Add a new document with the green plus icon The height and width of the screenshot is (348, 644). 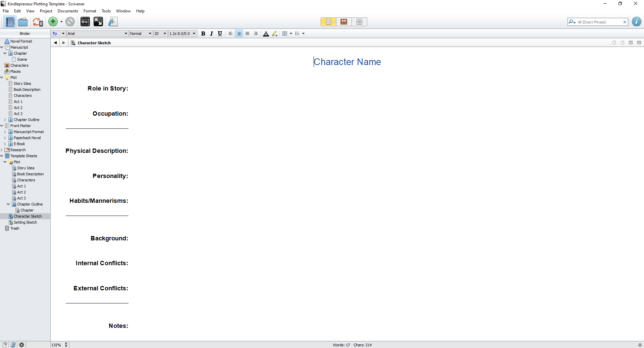[x=52, y=22]
